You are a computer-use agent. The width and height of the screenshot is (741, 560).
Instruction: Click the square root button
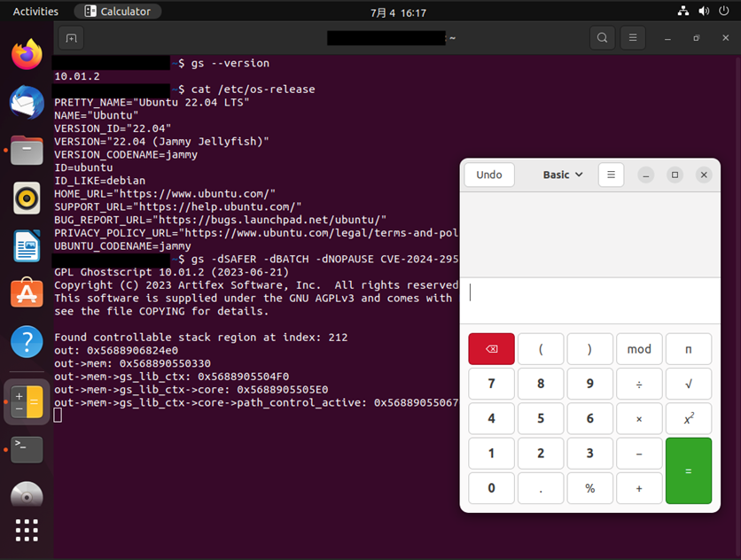pyautogui.click(x=689, y=384)
